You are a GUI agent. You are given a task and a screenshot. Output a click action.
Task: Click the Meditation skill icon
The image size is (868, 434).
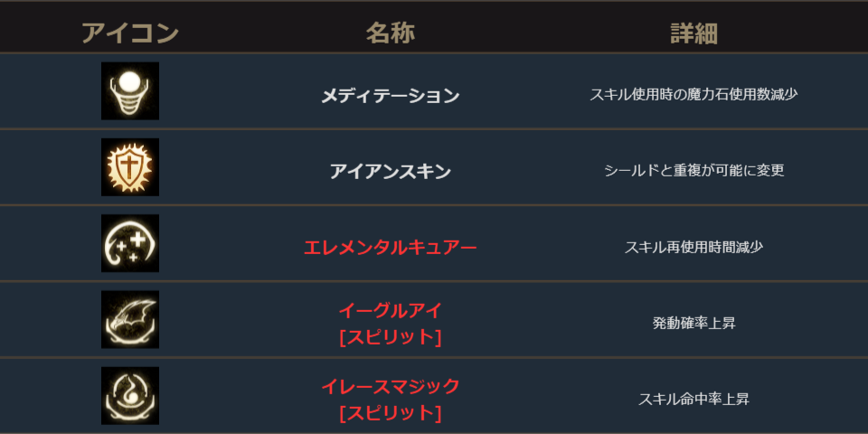(130, 91)
